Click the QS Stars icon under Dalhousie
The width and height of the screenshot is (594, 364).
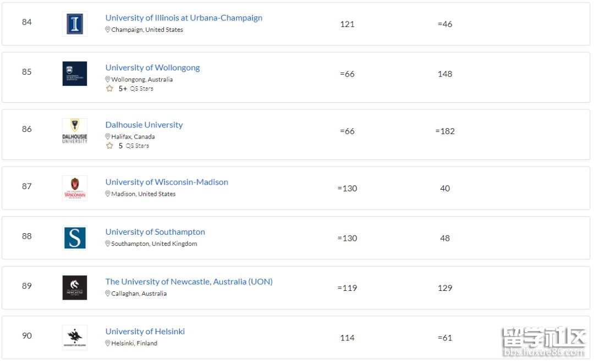click(x=109, y=146)
